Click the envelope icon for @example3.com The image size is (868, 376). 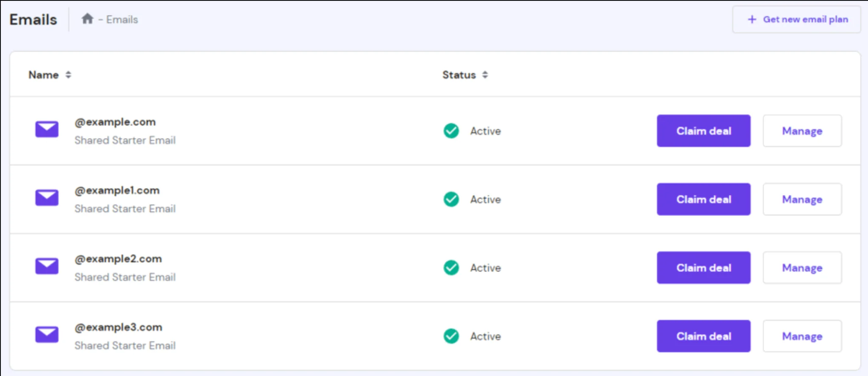point(47,334)
